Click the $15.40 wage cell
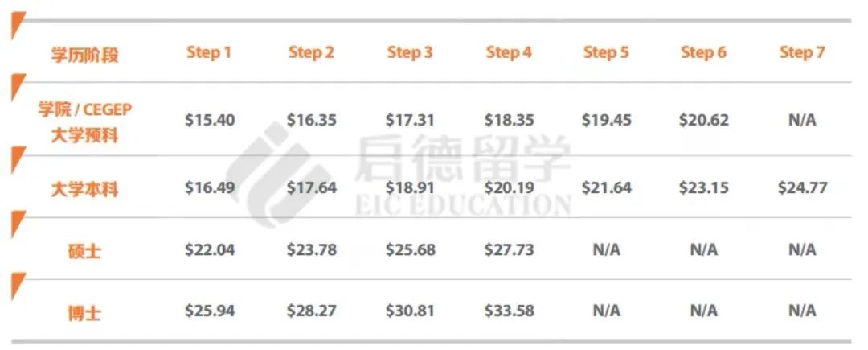 (x=210, y=120)
